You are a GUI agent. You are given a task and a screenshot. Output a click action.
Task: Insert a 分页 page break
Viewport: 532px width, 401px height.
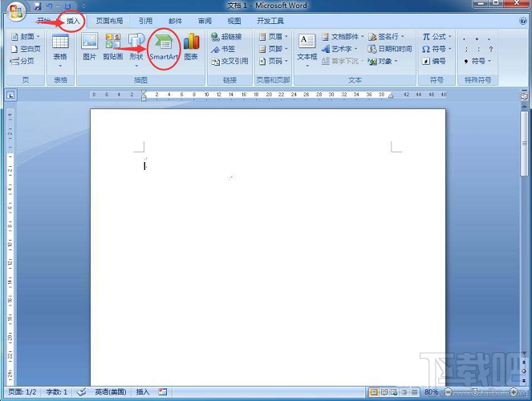[x=22, y=61]
